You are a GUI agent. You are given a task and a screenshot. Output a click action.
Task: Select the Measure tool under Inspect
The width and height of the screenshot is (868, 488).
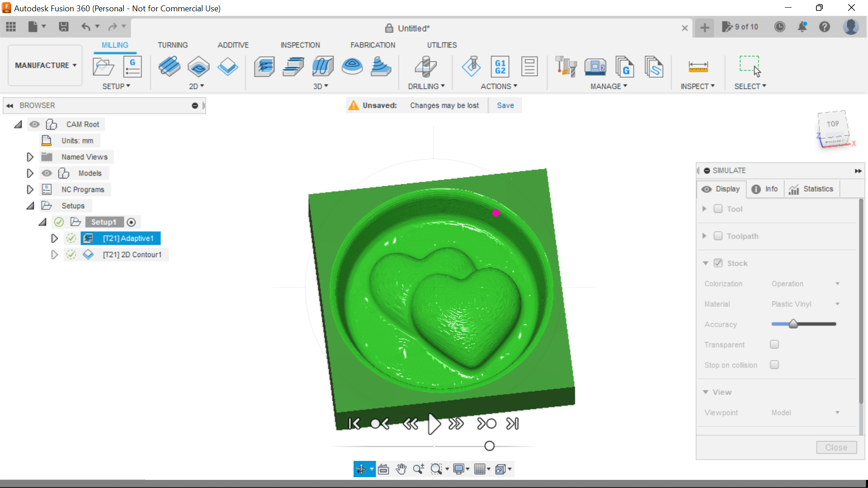click(698, 67)
